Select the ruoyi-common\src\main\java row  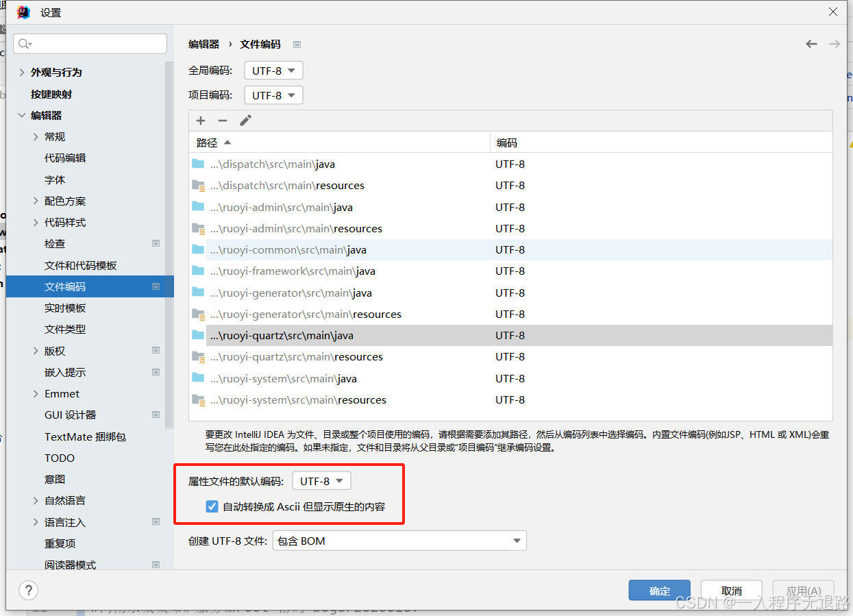point(510,249)
